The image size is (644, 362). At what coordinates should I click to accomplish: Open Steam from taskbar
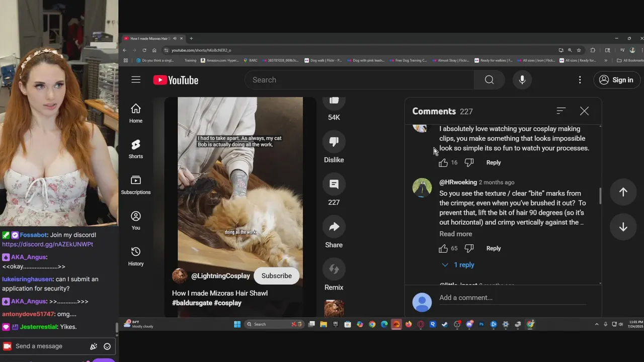click(x=445, y=324)
